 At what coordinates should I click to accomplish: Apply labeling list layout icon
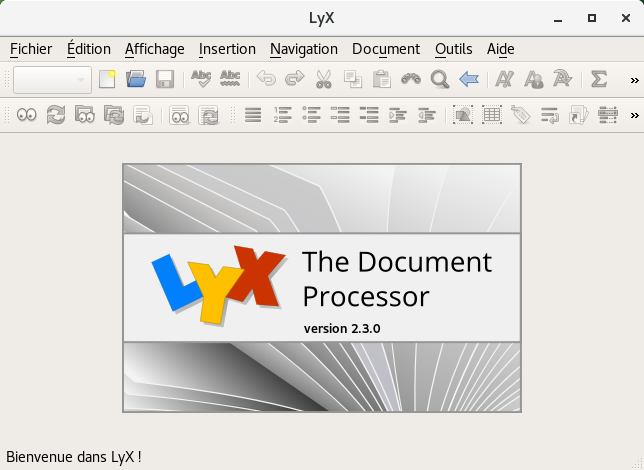click(x=340, y=115)
